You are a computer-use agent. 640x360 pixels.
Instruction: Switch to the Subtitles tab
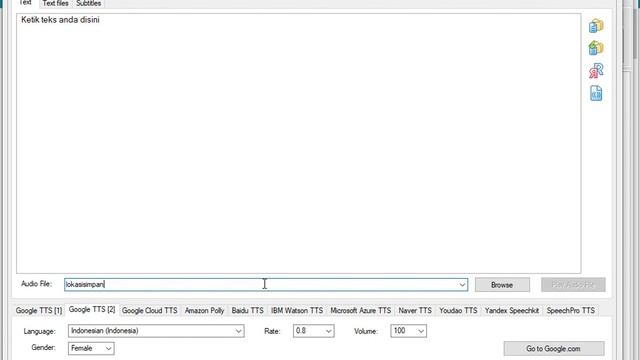(x=89, y=3)
